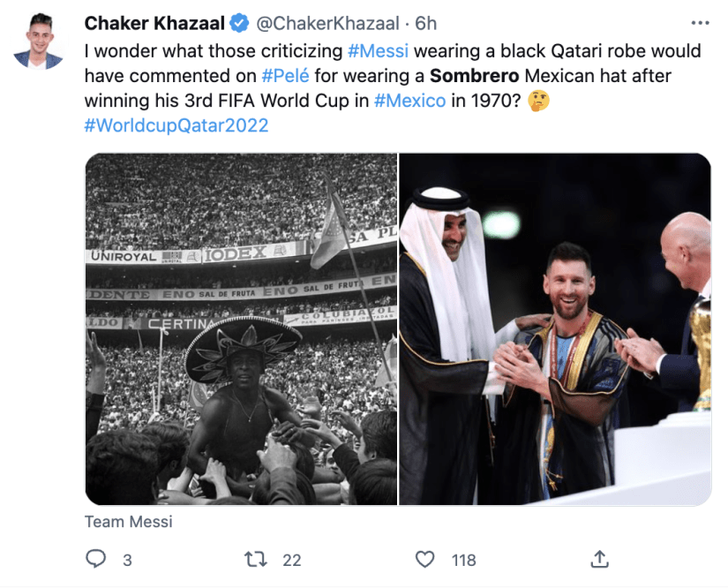Click the share upload icon

coord(601,559)
